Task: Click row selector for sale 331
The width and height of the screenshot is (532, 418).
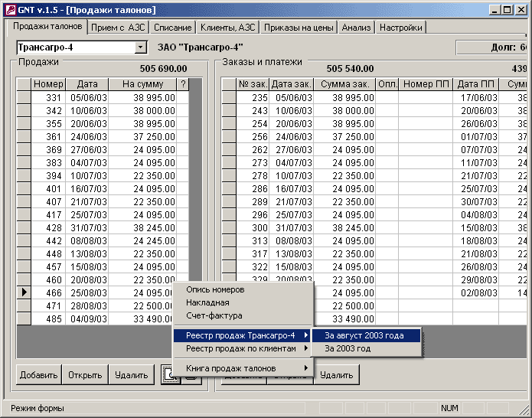Action: coord(24,98)
